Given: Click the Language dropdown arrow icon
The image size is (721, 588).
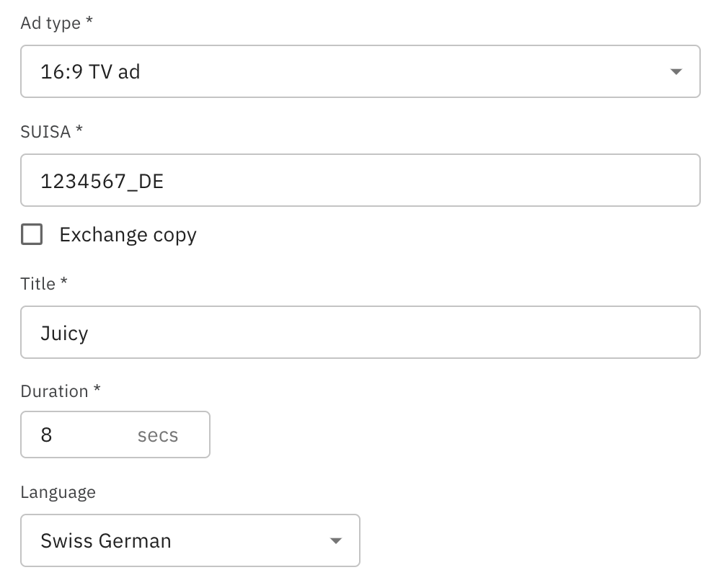Looking at the screenshot, I should 335,541.
